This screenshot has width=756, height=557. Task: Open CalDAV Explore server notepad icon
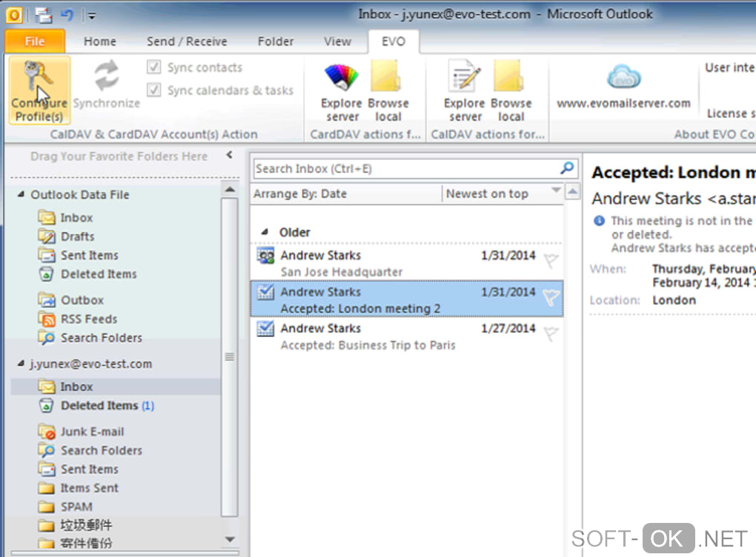[x=464, y=76]
